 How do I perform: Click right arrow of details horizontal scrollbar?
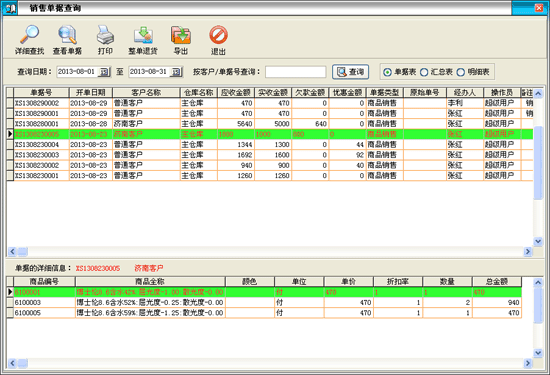528,363
